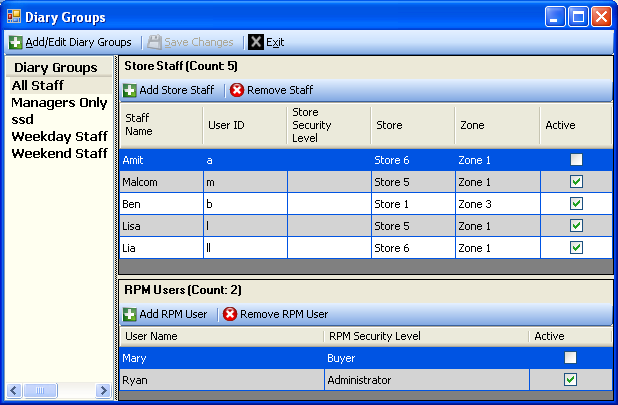The height and width of the screenshot is (405, 618).
Task: Click the green Add RPM User icon
Action: click(x=130, y=314)
